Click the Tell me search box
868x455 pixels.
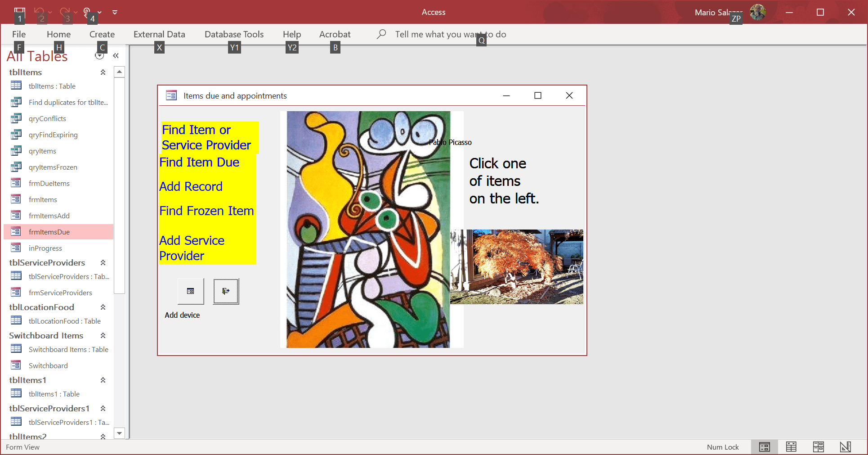(450, 34)
